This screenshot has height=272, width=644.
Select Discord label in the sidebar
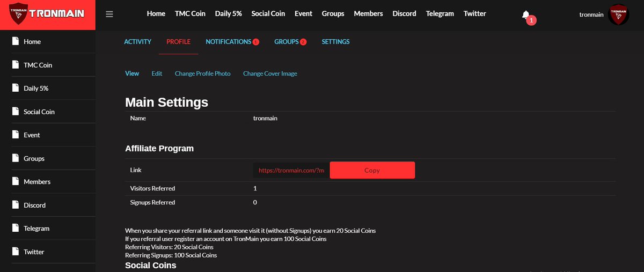point(34,205)
